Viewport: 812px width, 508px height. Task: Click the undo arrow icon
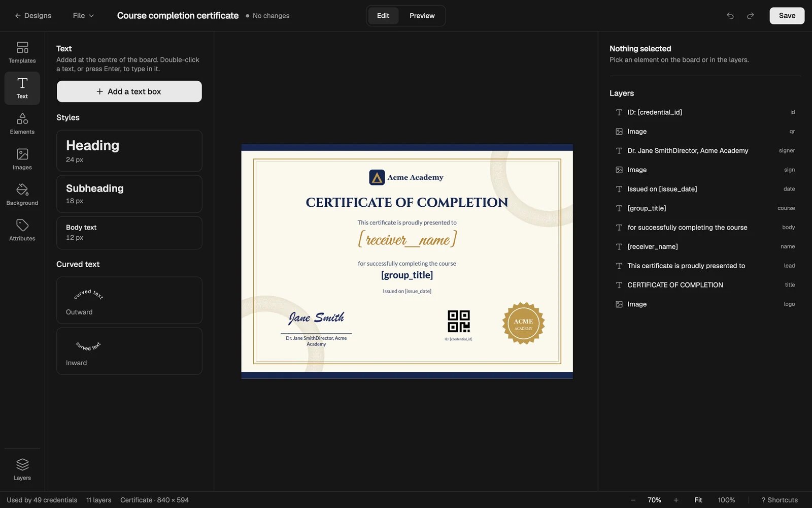[x=730, y=16]
